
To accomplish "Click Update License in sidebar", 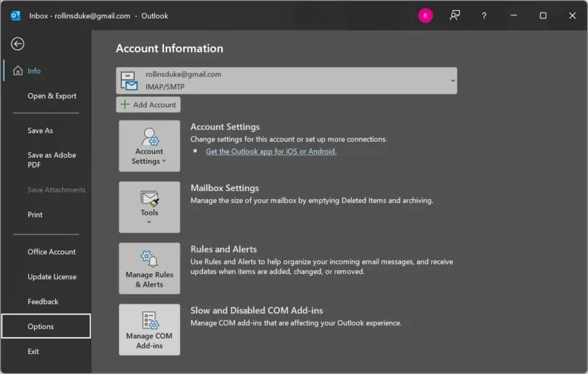I will click(x=51, y=277).
